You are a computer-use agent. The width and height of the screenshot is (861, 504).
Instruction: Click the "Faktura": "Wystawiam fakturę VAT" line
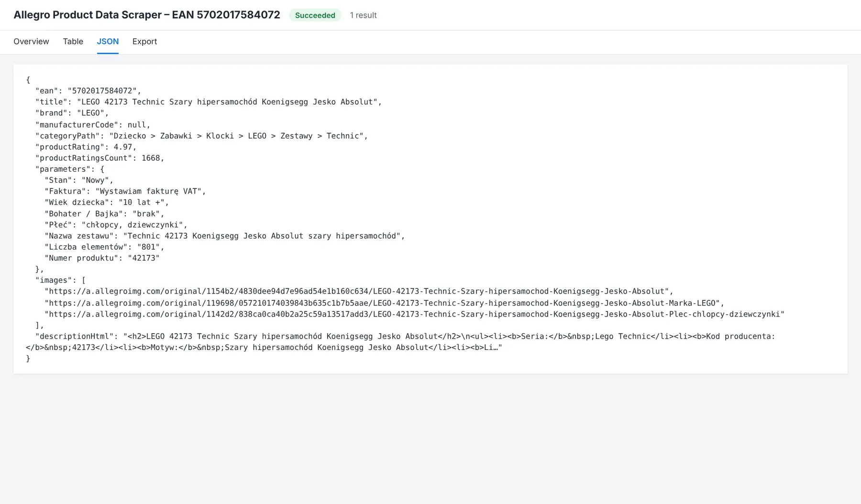click(x=125, y=191)
